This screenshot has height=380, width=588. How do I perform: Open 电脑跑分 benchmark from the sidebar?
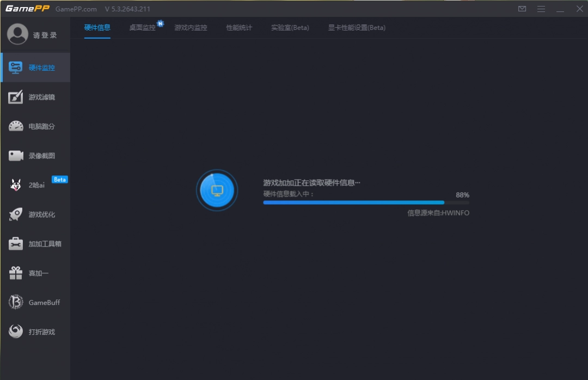(x=35, y=126)
